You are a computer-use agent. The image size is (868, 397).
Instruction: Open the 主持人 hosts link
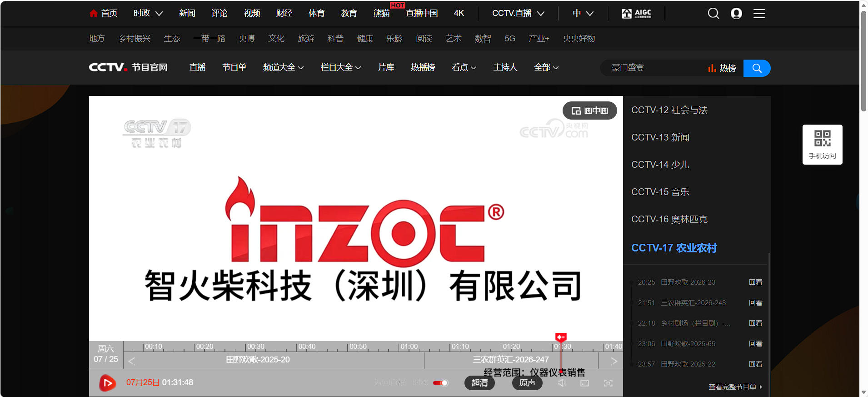coord(505,67)
